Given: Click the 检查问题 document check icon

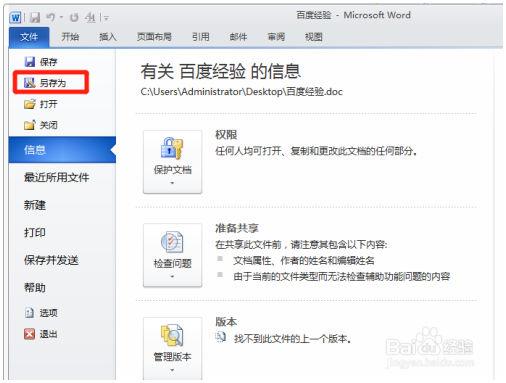Looking at the screenshot, I should [x=172, y=242].
